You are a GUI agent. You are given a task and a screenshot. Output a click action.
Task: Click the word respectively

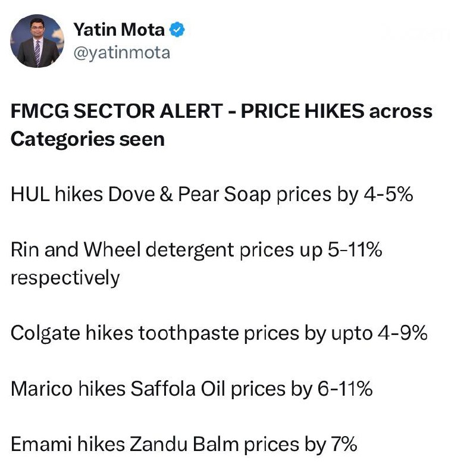[65, 278]
